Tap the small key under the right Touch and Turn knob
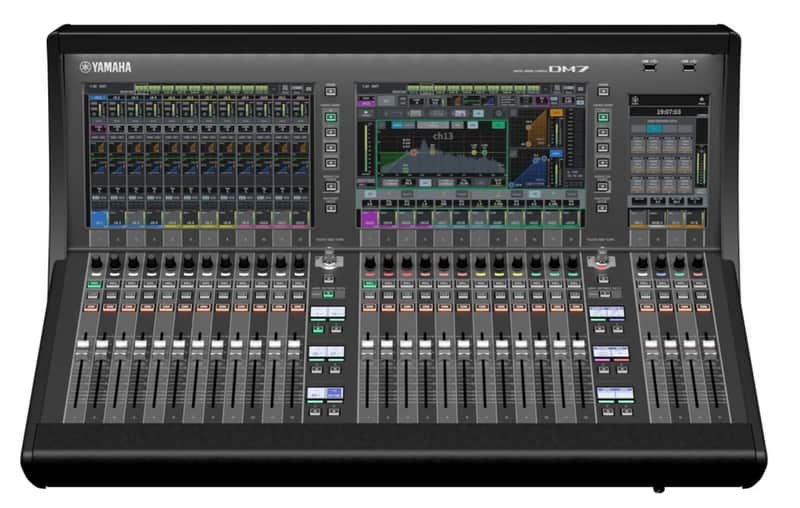Viewport: 800px width, 508px height. (x=603, y=278)
